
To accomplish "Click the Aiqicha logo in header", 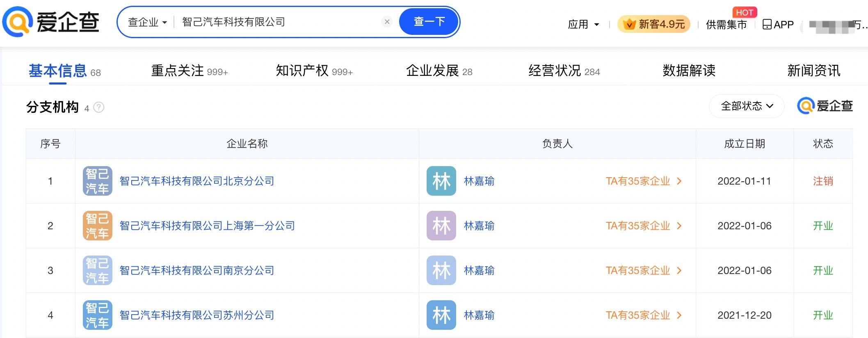I will [x=51, y=22].
